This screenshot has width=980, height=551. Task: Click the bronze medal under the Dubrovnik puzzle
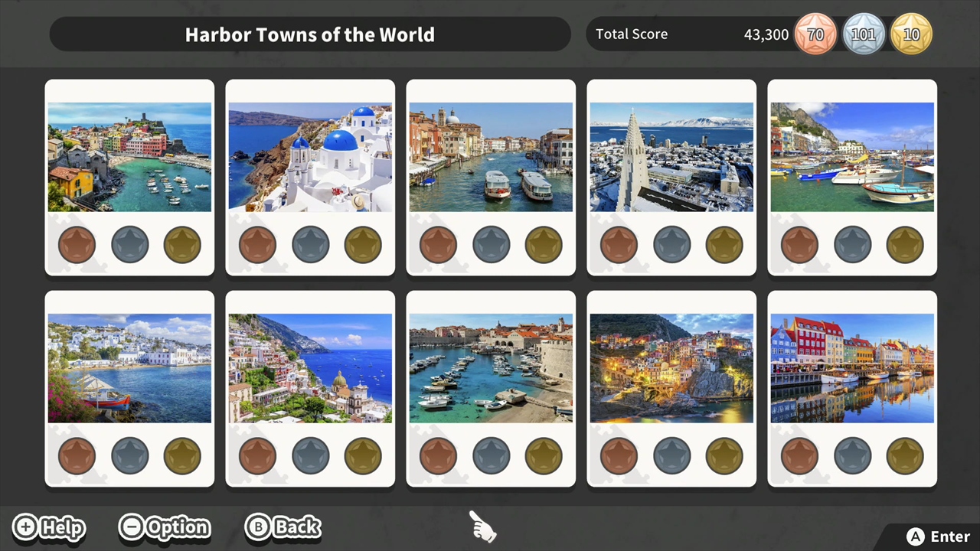click(438, 456)
